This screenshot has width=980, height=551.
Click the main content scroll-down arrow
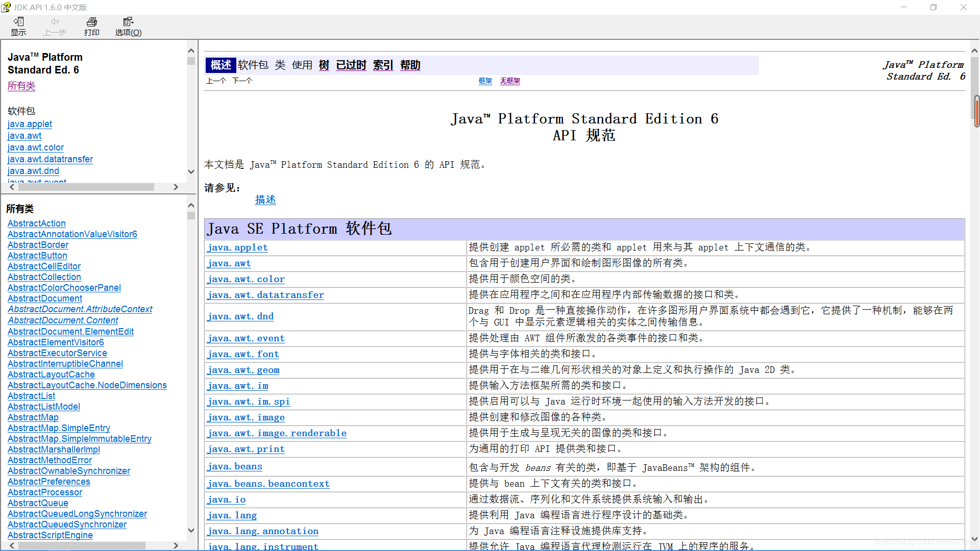[x=974, y=539]
